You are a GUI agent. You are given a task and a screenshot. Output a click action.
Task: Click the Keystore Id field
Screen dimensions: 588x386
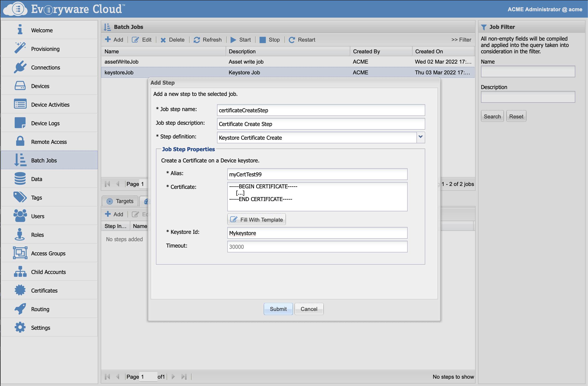(317, 233)
